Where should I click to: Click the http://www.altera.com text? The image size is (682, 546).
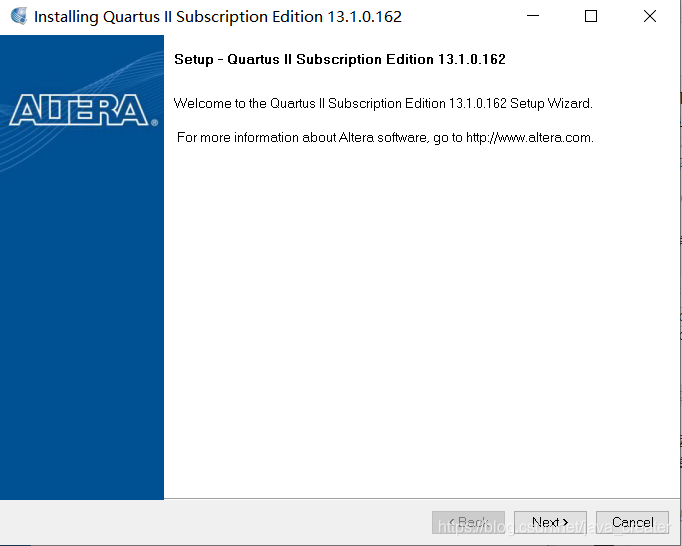point(529,137)
